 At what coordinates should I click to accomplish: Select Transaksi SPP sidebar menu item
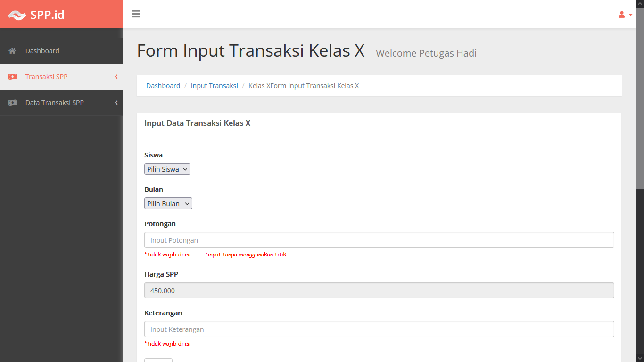point(47,77)
